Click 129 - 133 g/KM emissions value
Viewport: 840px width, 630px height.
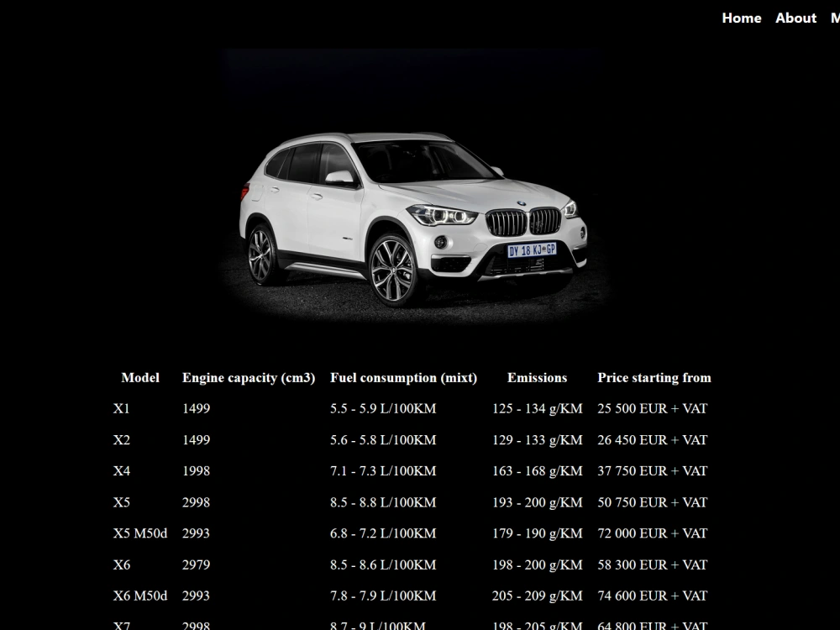538,440
